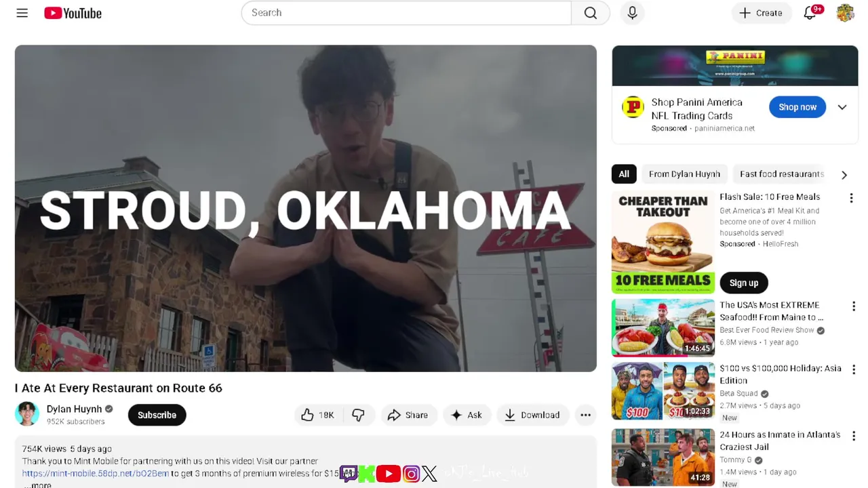
Task: Open the USA's Most EXTREME Seafood thumbnail
Action: click(x=663, y=328)
